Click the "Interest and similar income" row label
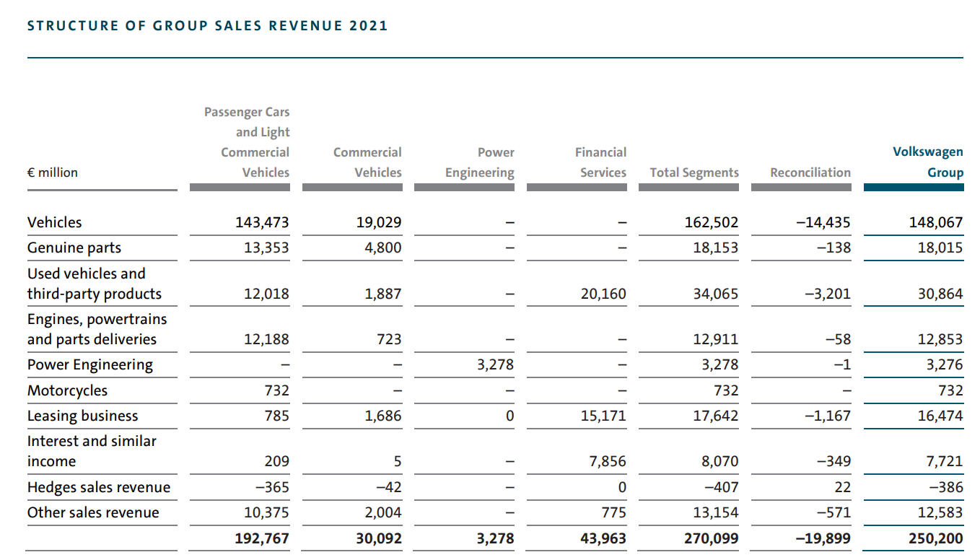This screenshot has height=560, width=980. (92, 451)
